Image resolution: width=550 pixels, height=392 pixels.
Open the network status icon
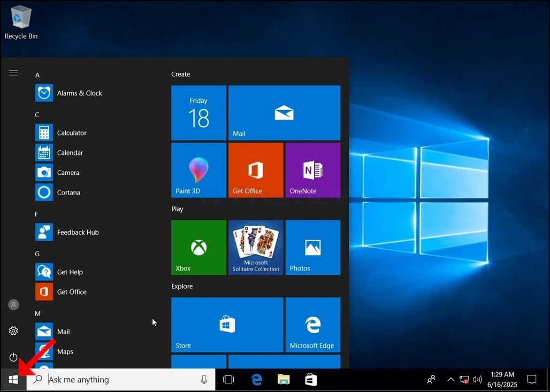[x=464, y=380]
